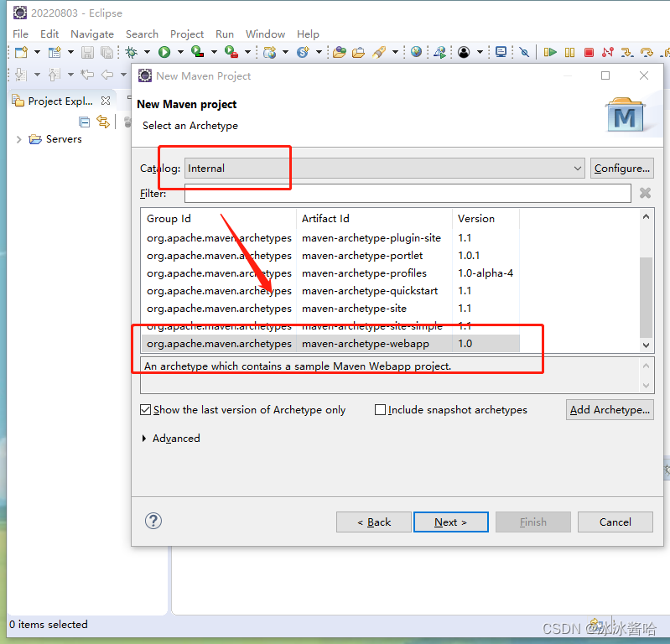Open the Debug icon dropdown arrow
The image size is (670, 644).
pyautogui.click(x=147, y=52)
